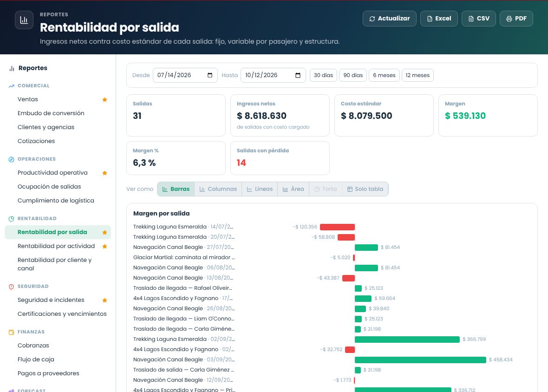
Task: Unfavorite the Rentabilidad por salida report star
Action: 104,232
